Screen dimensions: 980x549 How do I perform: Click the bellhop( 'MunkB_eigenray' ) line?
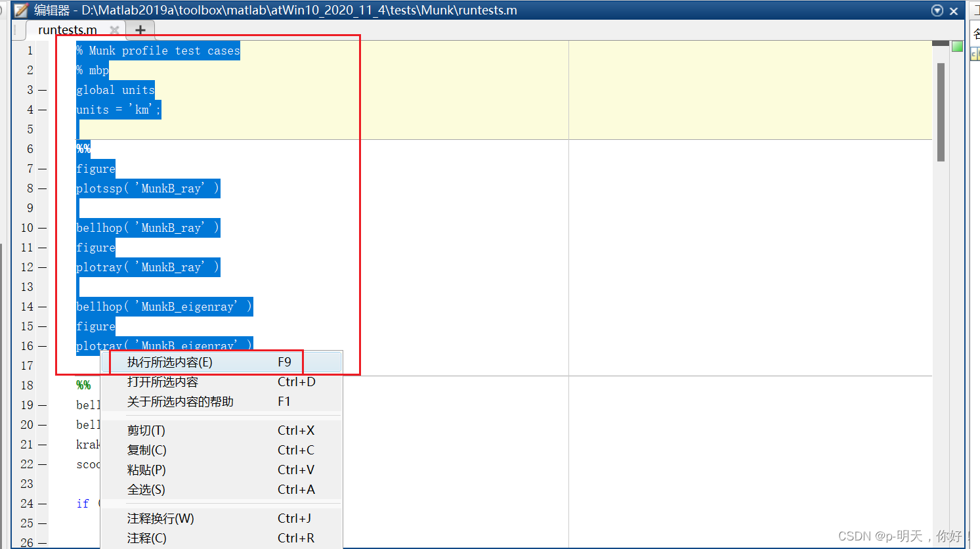tap(165, 307)
